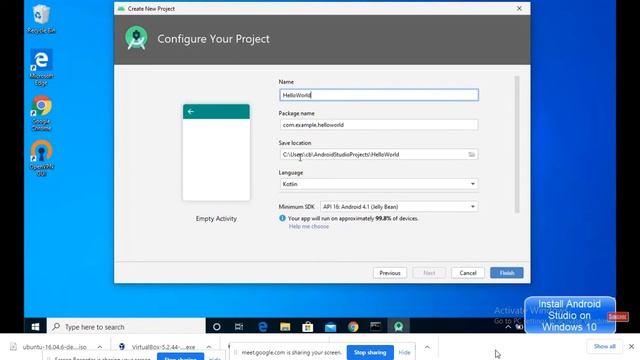Click the VirtualBox-5.2.44 exe download item
Viewport: 640px width, 360px height.
pyautogui.click(x=157, y=347)
